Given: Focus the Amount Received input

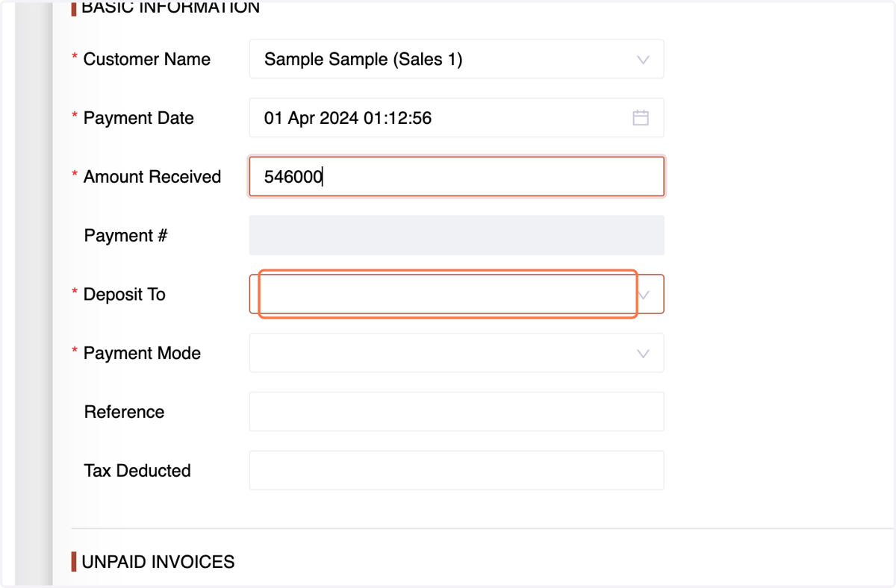Looking at the screenshot, I should click(x=456, y=177).
